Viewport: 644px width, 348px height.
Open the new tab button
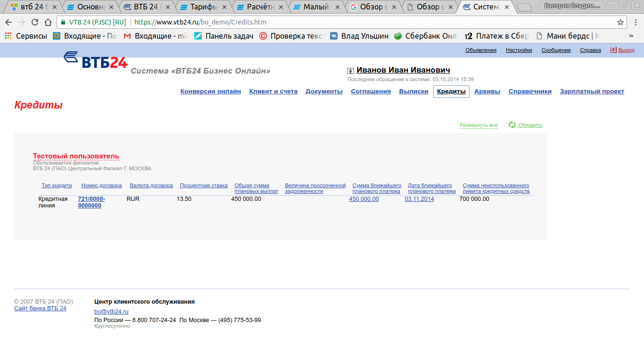524,8
